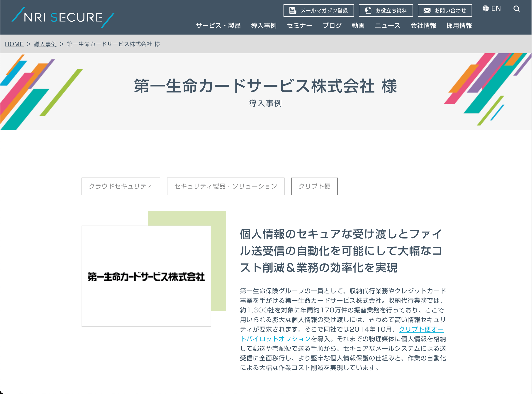Click the search magnifier icon
The width and height of the screenshot is (532, 394).
(517, 9)
